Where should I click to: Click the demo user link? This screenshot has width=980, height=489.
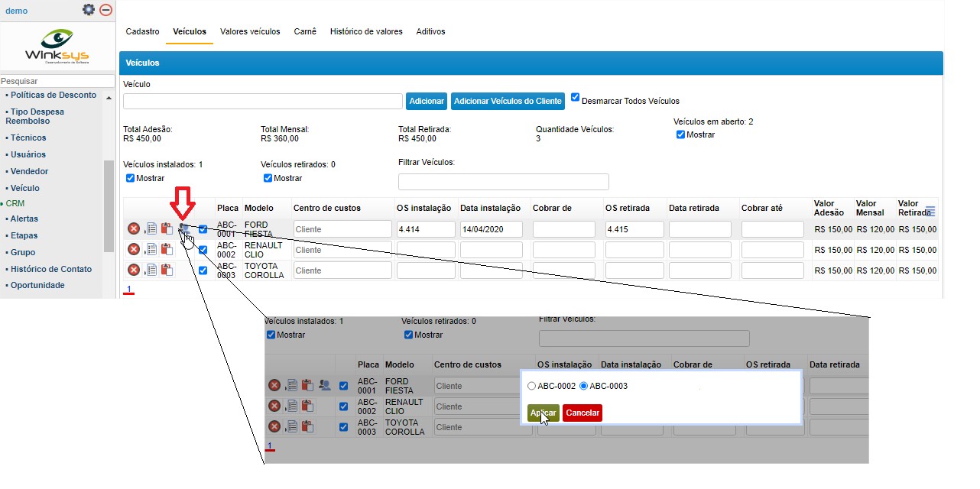tap(16, 11)
